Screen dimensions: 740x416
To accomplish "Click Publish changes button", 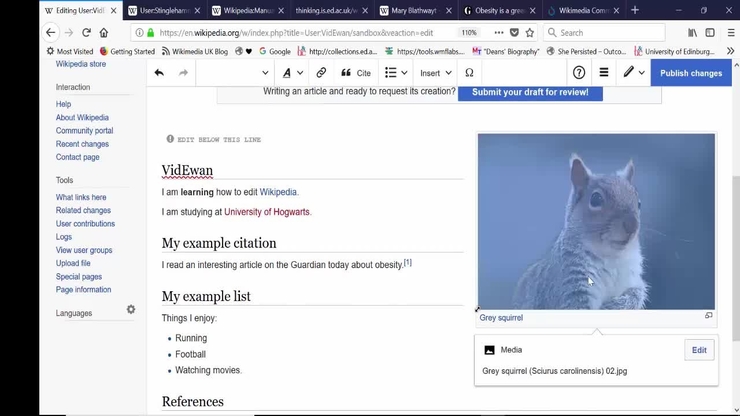I will [x=691, y=73].
